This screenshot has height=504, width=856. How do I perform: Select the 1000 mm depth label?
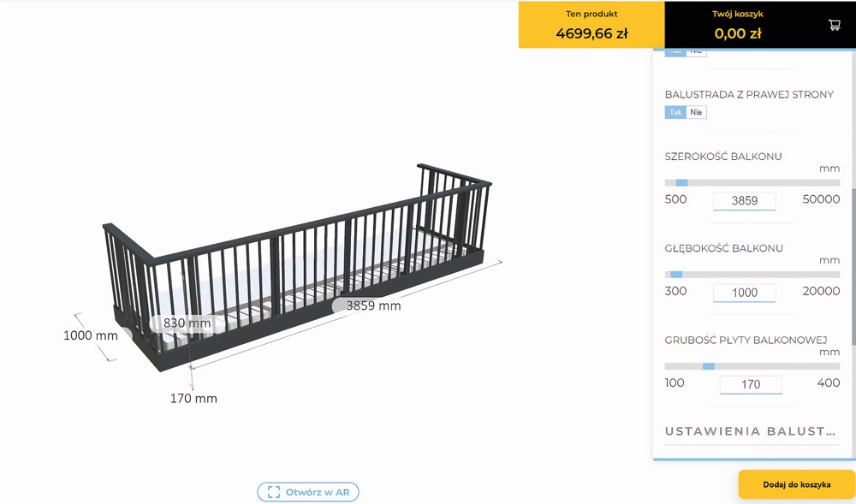coord(91,335)
